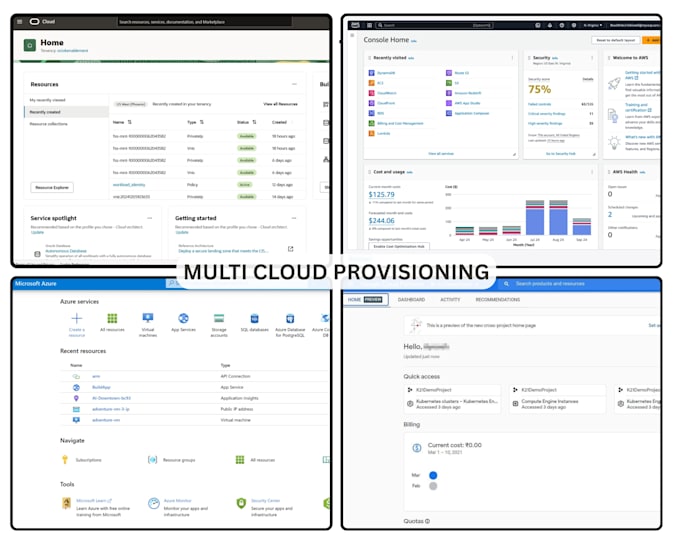This screenshot has width=680, height=544.
Task: Click AWS View all services link
Action: pos(441,154)
